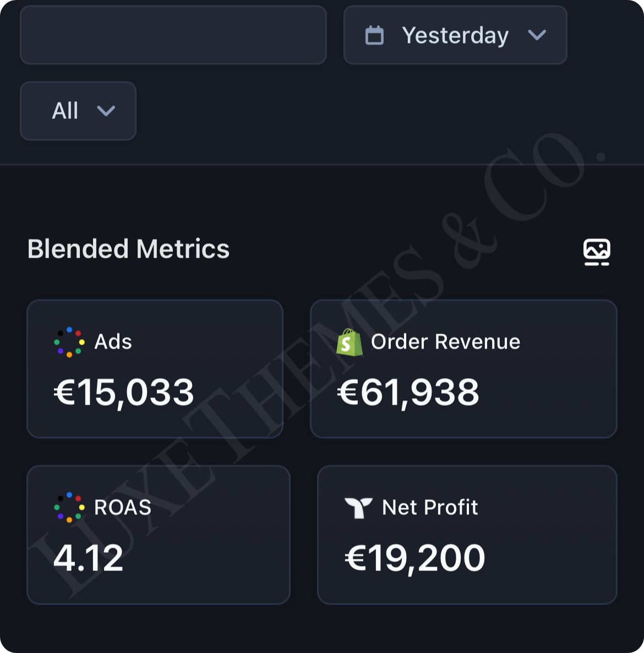Click the image export icon beside Blended Metrics
The image size is (644, 653).
pyautogui.click(x=597, y=252)
